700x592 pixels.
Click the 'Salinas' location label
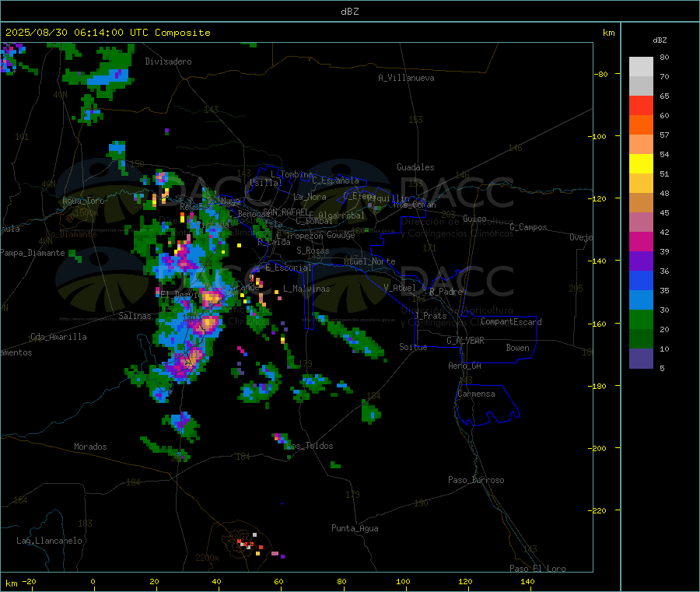(x=135, y=316)
